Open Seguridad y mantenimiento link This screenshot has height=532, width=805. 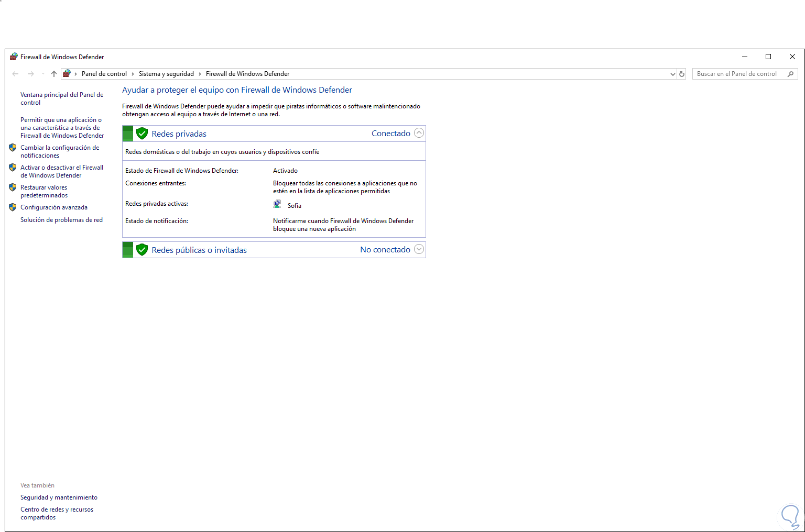[x=59, y=497]
